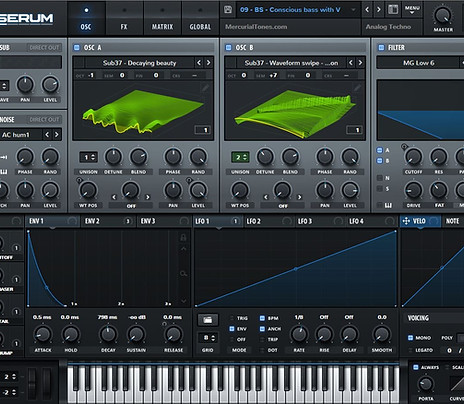Click the filter CUTOFF knob
The width and height of the screenshot is (464, 404).
tap(413, 156)
